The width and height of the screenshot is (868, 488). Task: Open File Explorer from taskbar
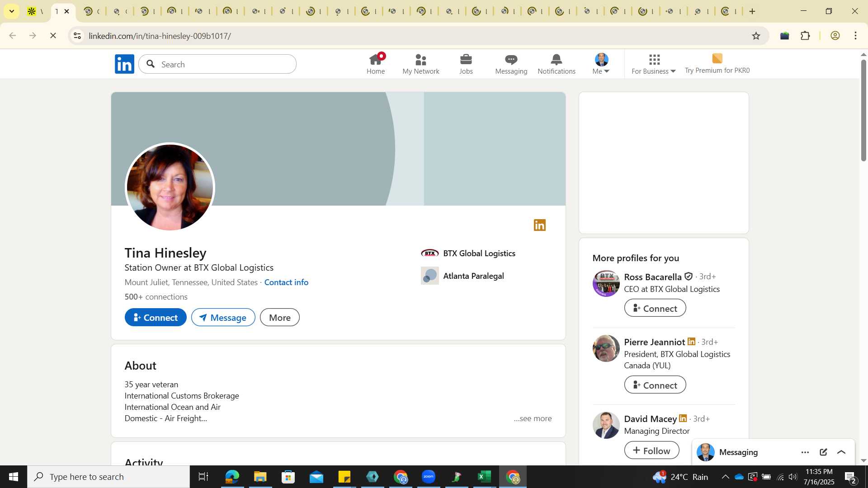(x=260, y=477)
